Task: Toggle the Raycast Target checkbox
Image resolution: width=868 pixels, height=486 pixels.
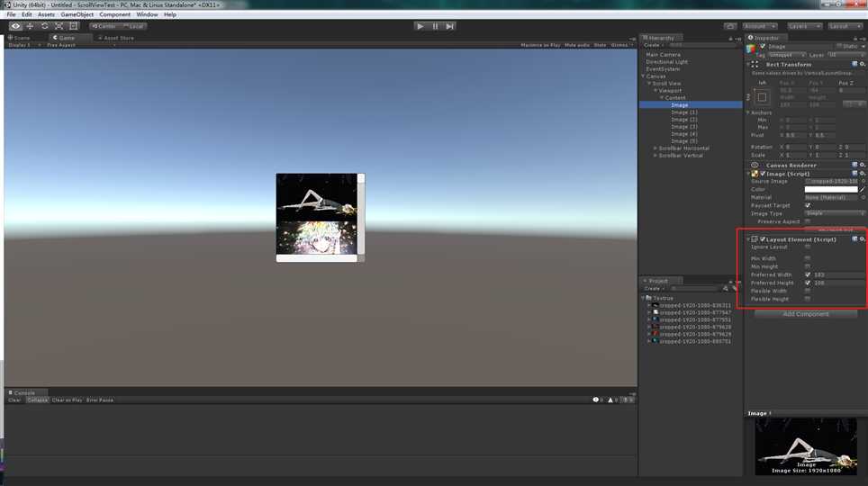Action: [808, 205]
